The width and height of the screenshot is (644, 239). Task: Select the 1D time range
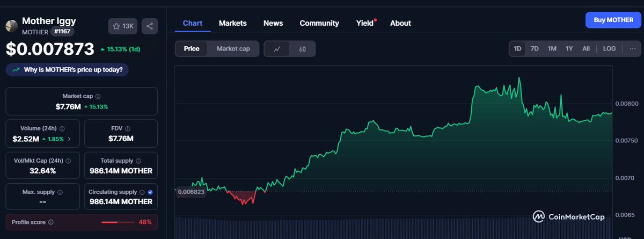coord(518,48)
